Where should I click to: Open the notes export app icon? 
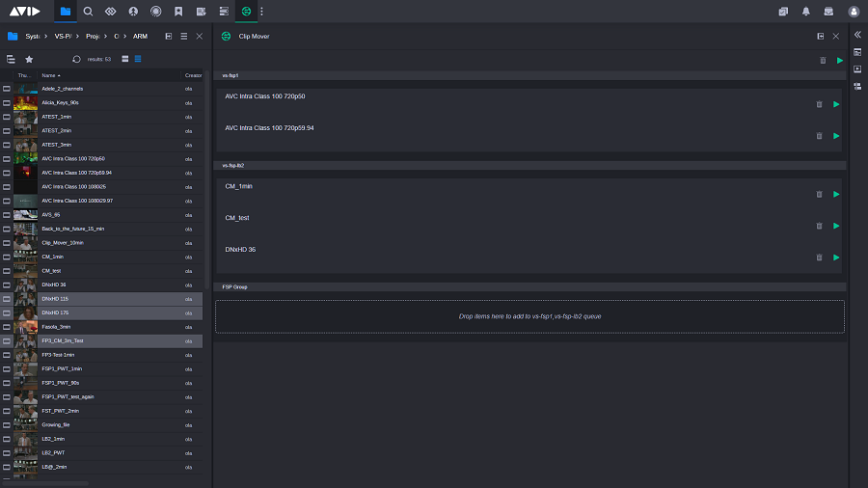point(201,11)
